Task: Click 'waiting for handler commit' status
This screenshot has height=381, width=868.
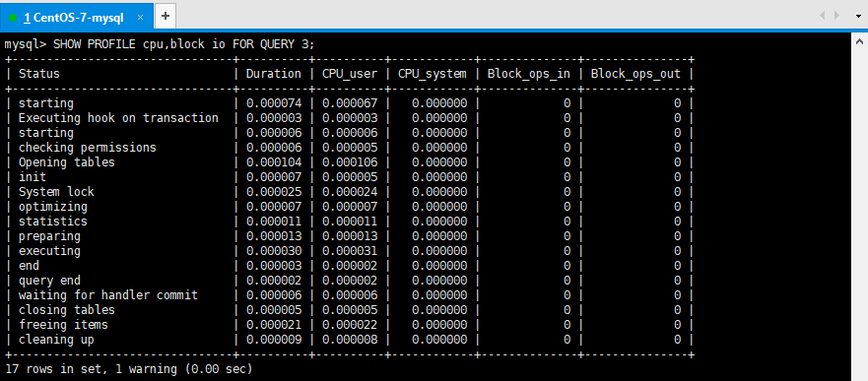Action: point(108,295)
